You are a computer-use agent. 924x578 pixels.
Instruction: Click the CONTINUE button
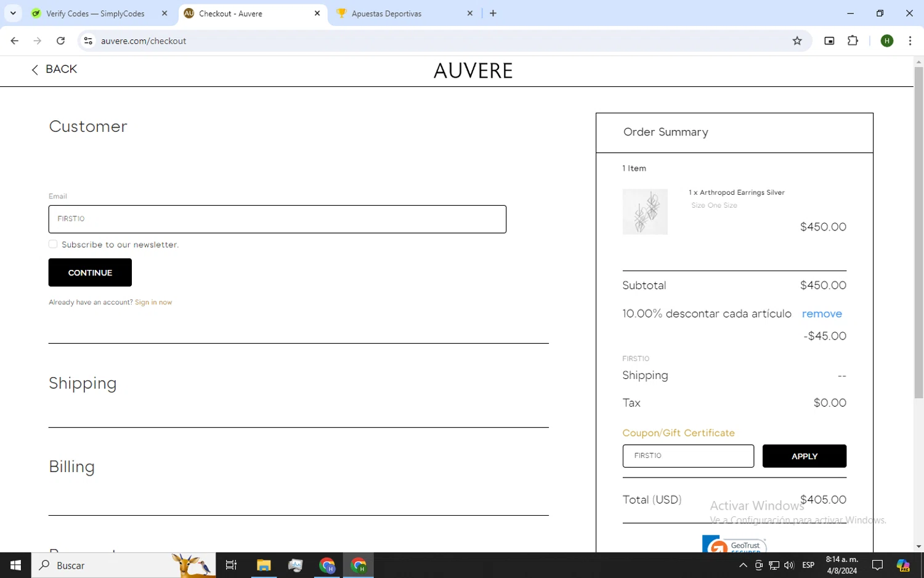(x=90, y=272)
